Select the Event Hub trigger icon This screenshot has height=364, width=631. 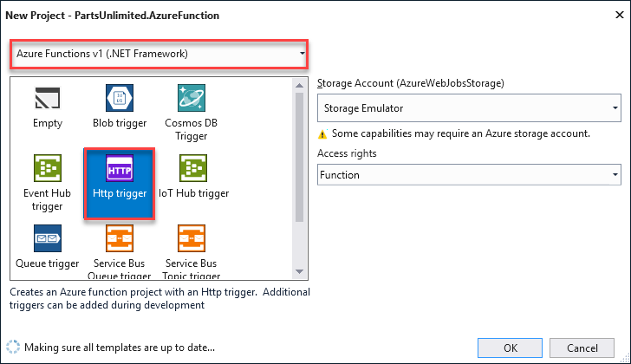(x=48, y=168)
